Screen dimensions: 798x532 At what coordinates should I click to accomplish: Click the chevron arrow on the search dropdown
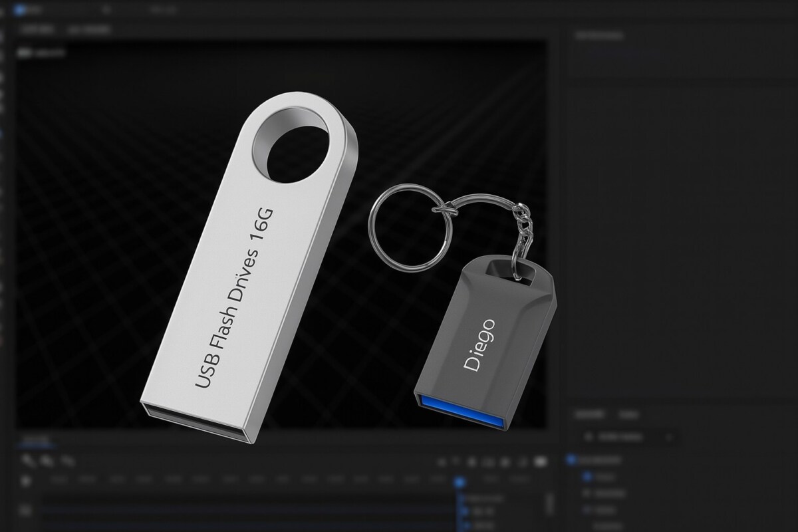pos(669,437)
